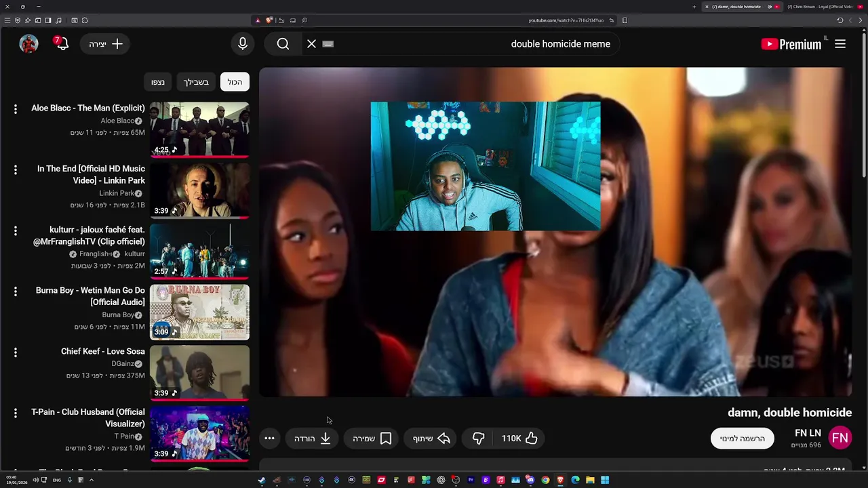The height and width of the screenshot is (488, 868).
Task: Select the נצפו filter chip
Action: pos(158,82)
